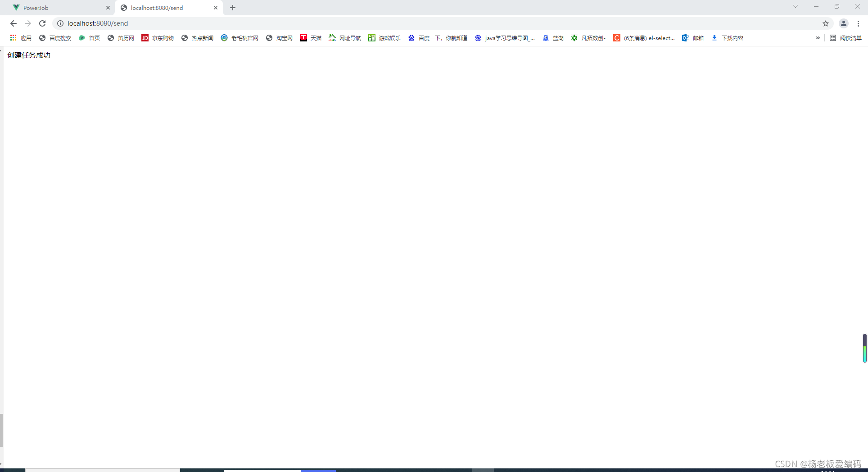The height and width of the screenshot is (472, 868).
Task: Go back to the previous page
Action: point(14,23)
